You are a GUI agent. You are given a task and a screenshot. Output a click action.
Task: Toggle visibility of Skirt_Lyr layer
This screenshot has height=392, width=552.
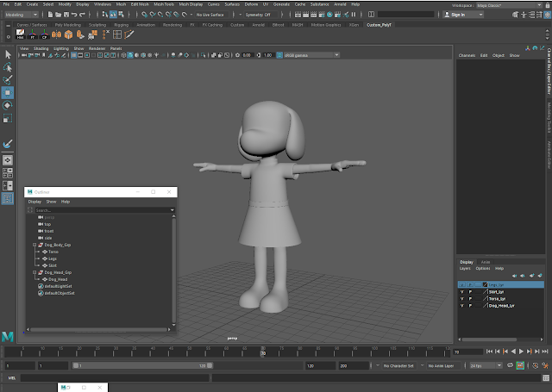(461, 291)
